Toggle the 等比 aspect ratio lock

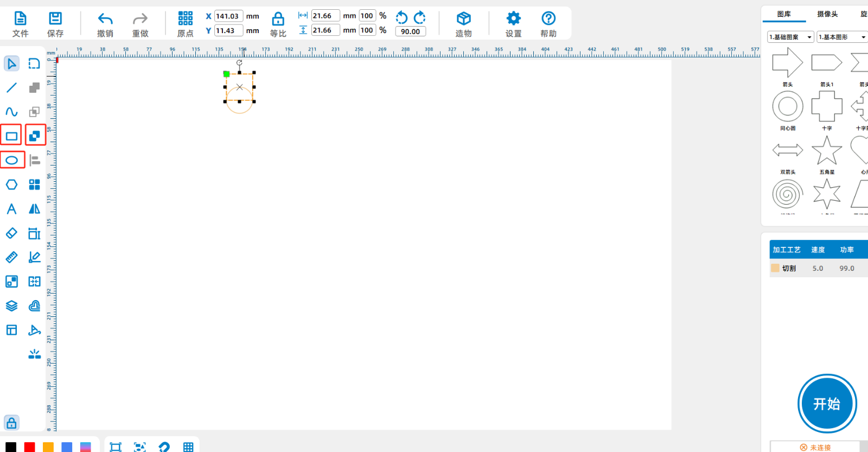(x=278, y=24)
